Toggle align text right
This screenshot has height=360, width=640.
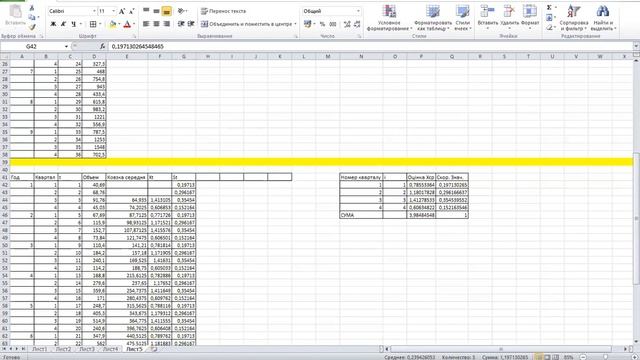coord(167,24)
